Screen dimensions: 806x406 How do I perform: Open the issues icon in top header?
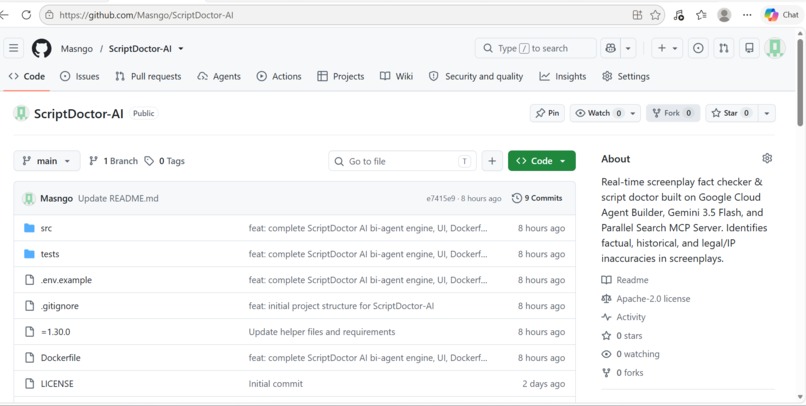click(698, 48)
